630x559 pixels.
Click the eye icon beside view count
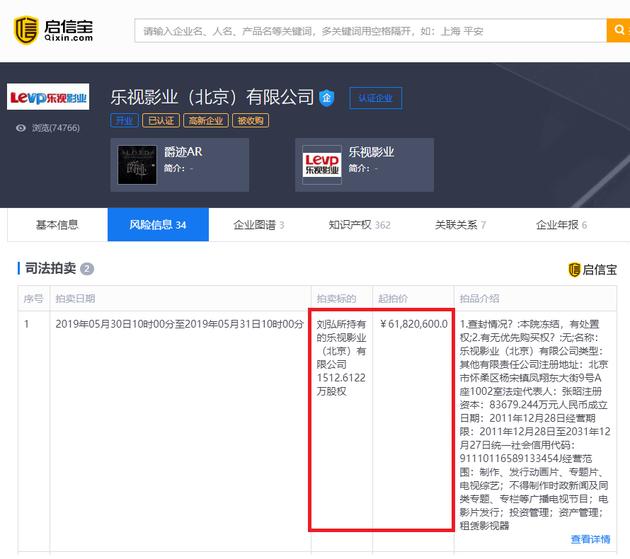20,128
